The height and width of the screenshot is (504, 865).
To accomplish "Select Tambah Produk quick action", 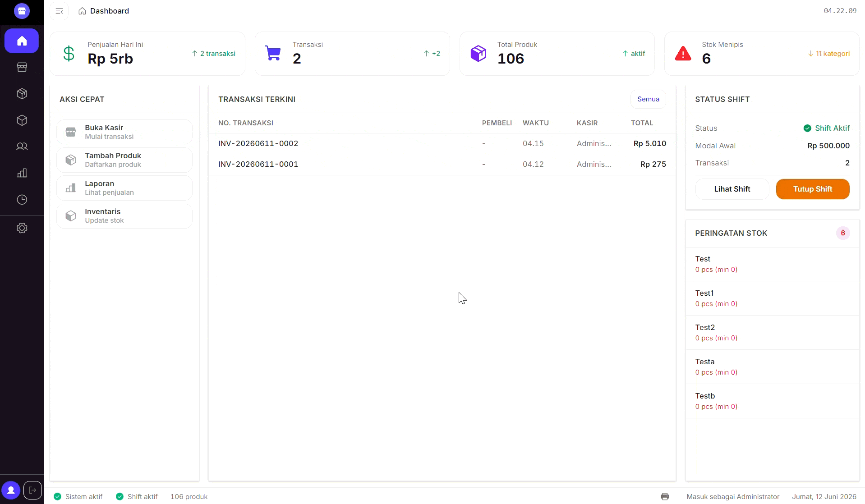I will click(124, 160).
